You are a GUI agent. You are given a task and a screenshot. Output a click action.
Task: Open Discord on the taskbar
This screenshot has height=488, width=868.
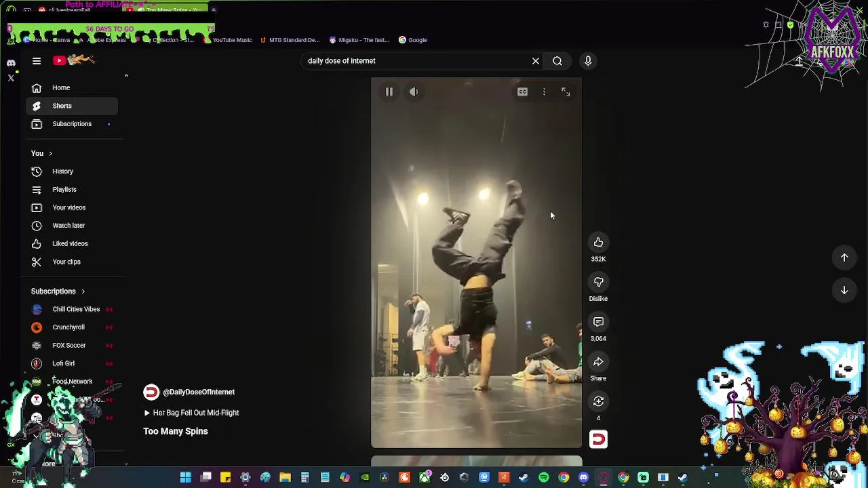583,478
